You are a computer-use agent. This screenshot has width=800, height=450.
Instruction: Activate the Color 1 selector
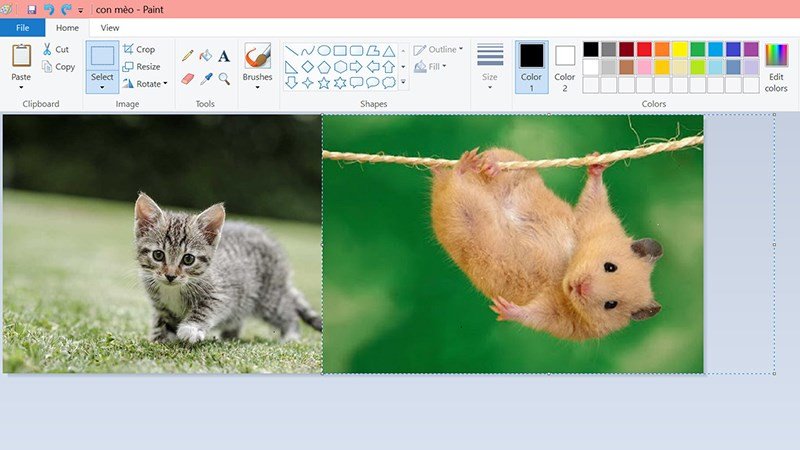click(531, 66)
